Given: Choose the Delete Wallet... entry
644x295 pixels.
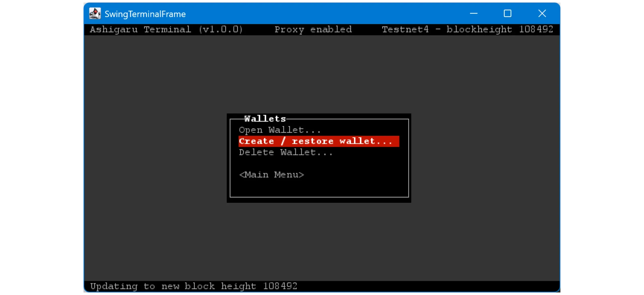Looking at the screenshot, I should [x=286, y=152].
